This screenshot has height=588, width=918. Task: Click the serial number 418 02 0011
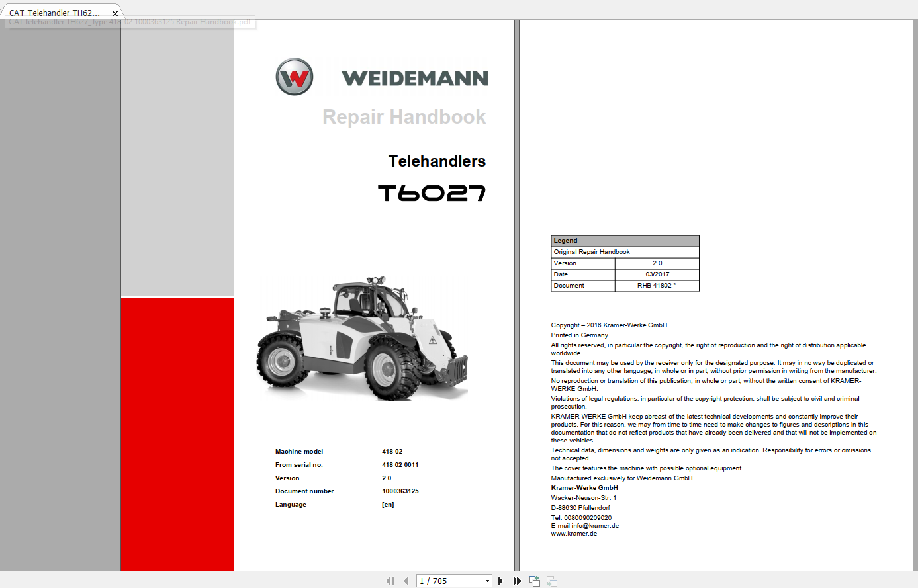click(x=400, y=465)
